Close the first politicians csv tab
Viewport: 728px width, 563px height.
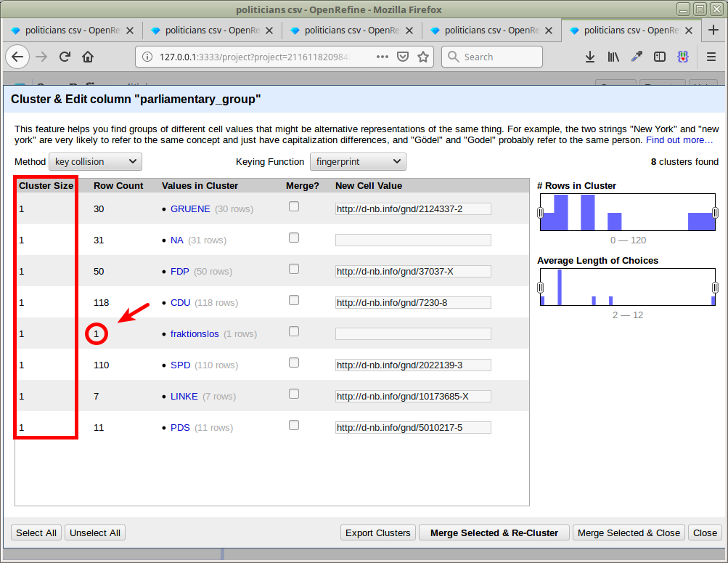[130, 31]
